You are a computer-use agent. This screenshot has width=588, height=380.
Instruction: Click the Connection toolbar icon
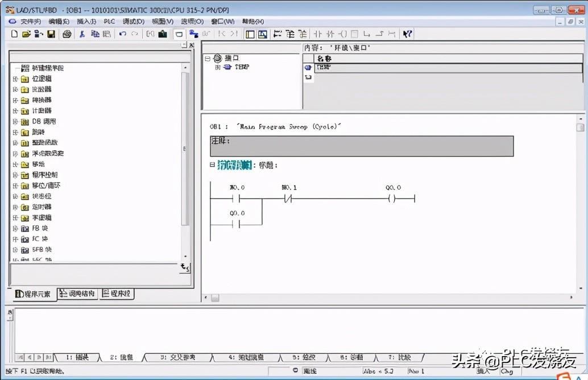click(391, 34)
